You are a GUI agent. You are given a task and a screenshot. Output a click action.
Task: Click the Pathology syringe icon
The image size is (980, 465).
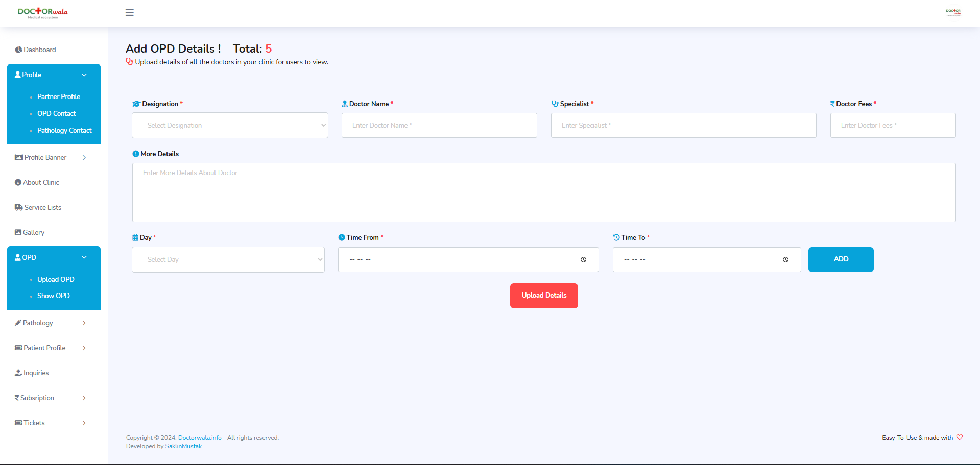tap(18, 323)
